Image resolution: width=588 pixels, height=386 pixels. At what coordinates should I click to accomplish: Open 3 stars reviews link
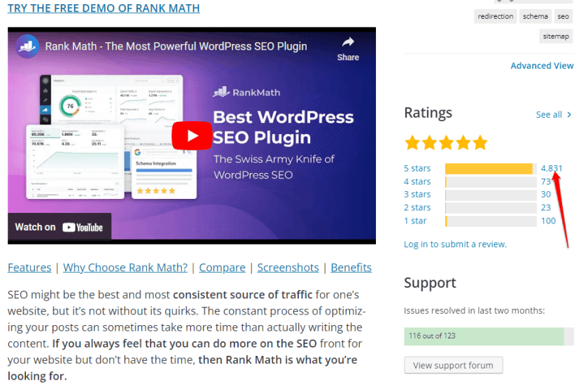[x=417, y=194]
